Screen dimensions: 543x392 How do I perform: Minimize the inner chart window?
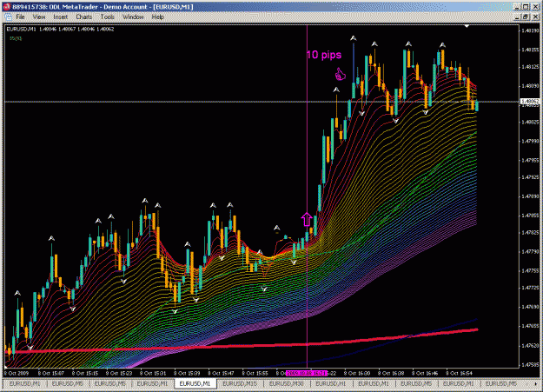tap(518, 17)
